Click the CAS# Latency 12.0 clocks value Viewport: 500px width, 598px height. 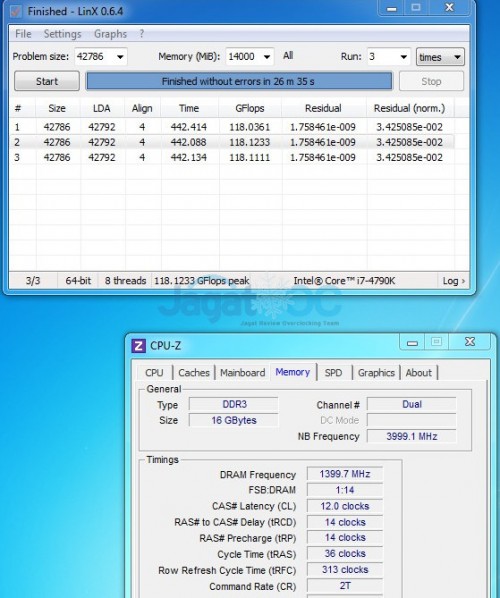click(x=345, y=506)
